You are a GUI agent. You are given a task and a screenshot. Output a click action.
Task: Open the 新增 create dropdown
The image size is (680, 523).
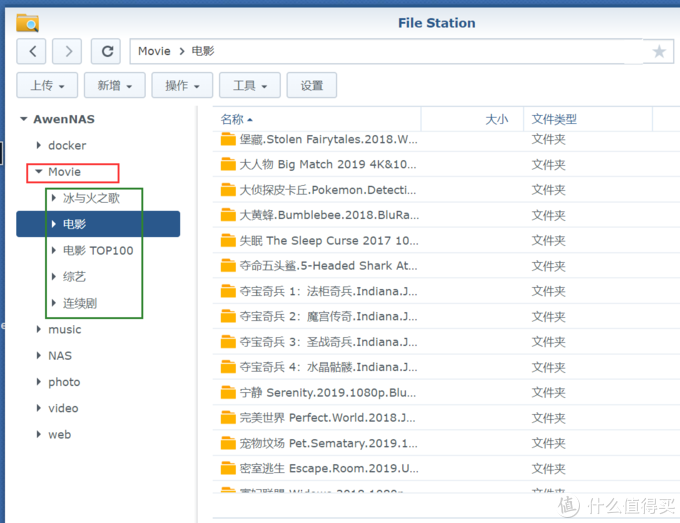tap(115, 86)
